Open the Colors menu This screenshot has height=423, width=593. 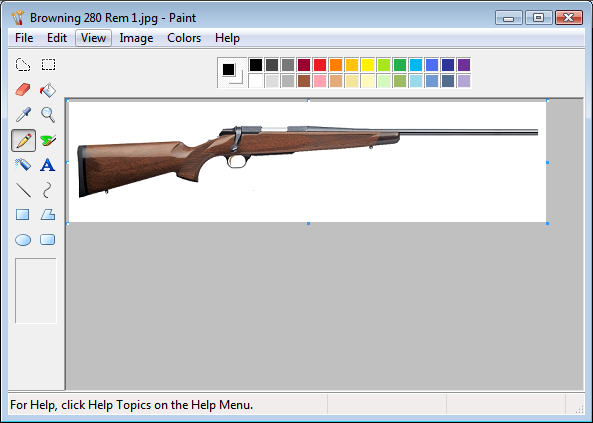click(x=184, y=38)
